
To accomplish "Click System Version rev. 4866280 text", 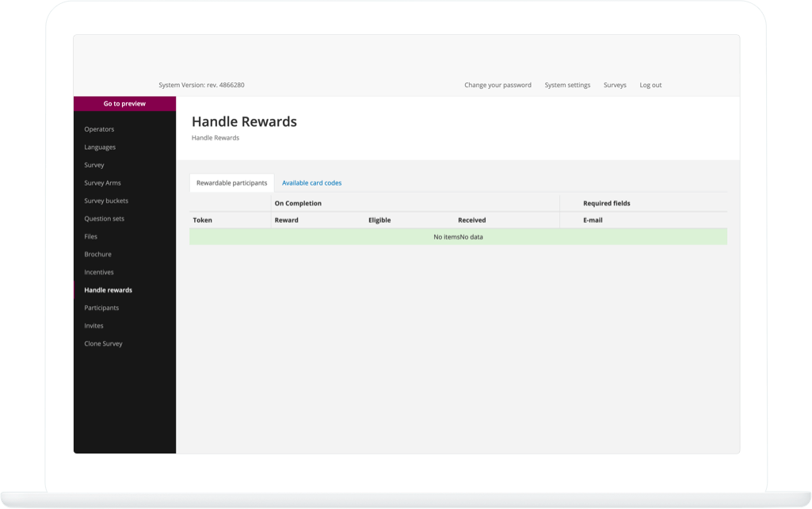I will click(x=201, y=85).
